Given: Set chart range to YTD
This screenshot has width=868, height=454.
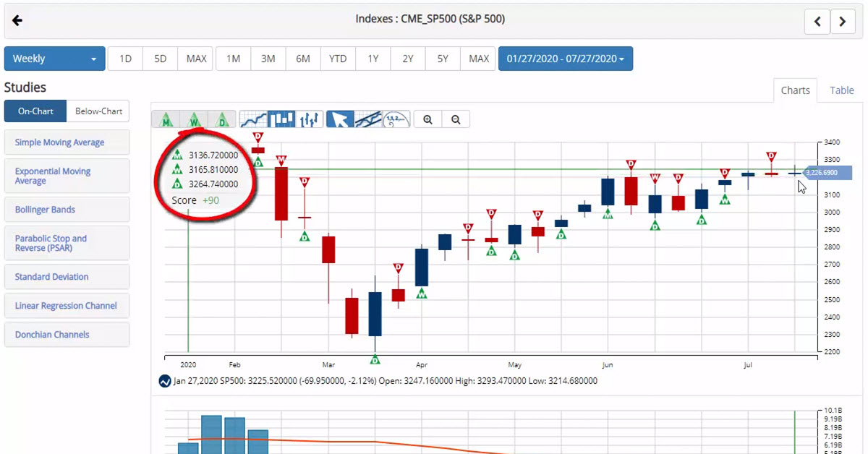Looking at the screenshot, I should point(338,59).
